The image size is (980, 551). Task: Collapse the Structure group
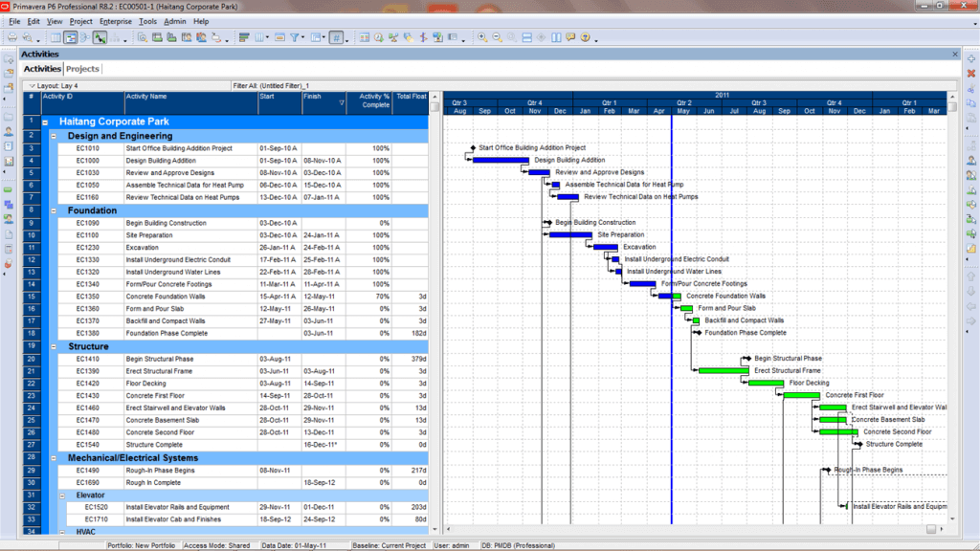click(54, 346)
